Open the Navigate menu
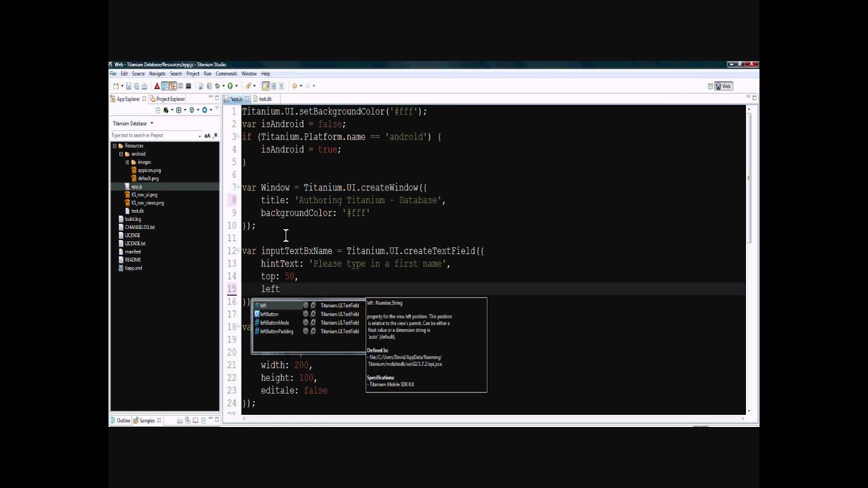Image resolution: width=868 pixels, height=488 pixels. pos(157,73)
